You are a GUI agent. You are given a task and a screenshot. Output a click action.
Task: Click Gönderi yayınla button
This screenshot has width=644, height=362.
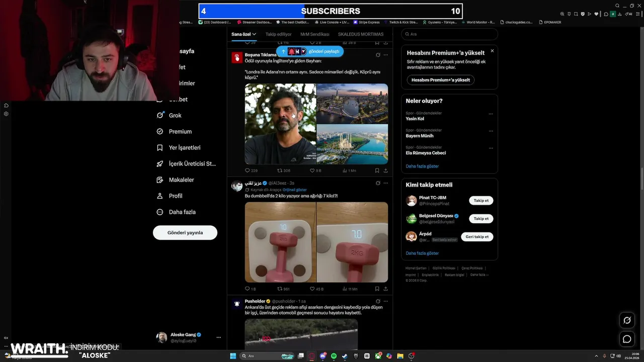pyautogui.click(x=185, y=233)
